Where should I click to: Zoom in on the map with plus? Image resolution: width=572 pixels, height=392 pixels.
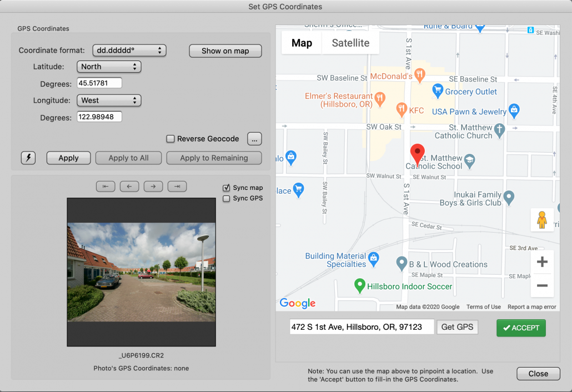(542, 262)
